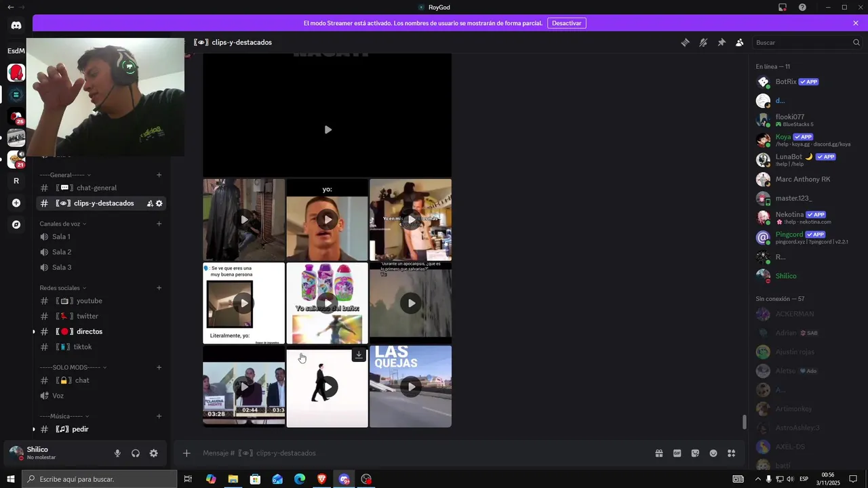868x488 pixels.
Task: Open edit channel gear for clips-y-destacados
Action: tap(159, 203)
